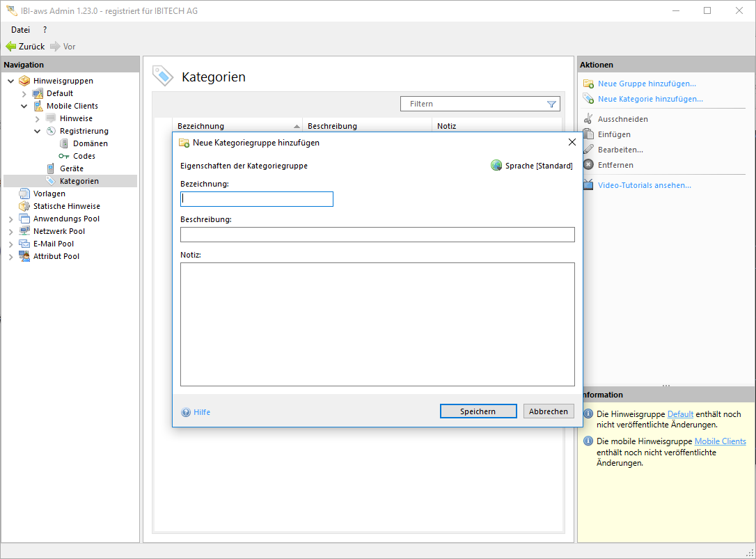Screen dimensions: 756x559
Task: Click the Attribut Pool icon
Action: coord(24,256)
